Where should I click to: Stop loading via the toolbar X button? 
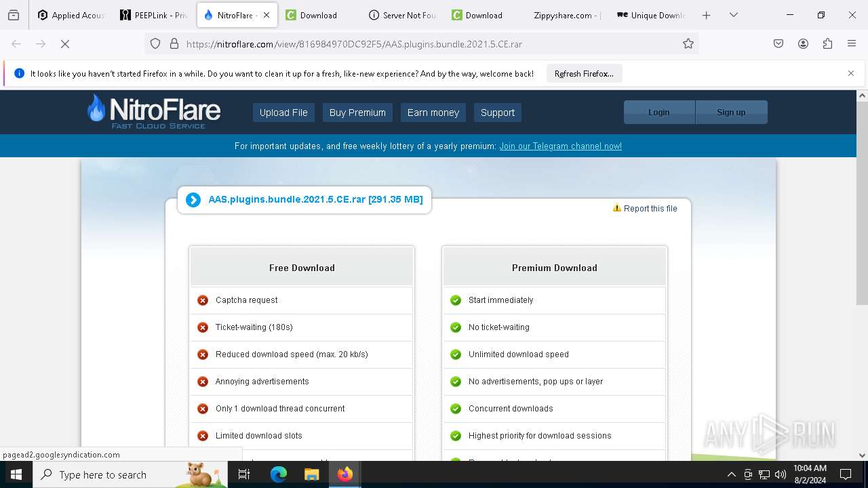(65, 43)
